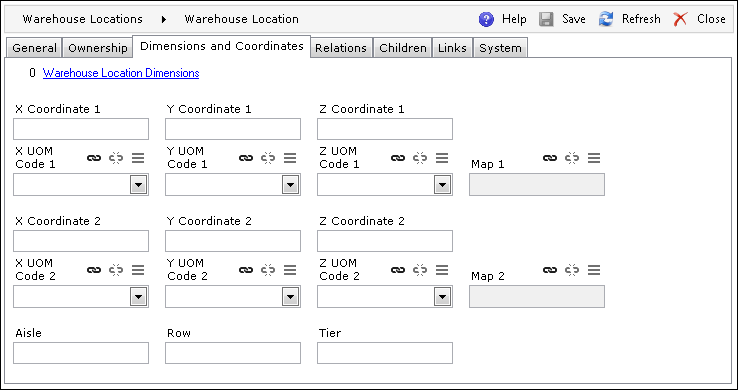Switch to the Relations tab
The width and height of the screenshot is (738, 390).
coord(341,48)
